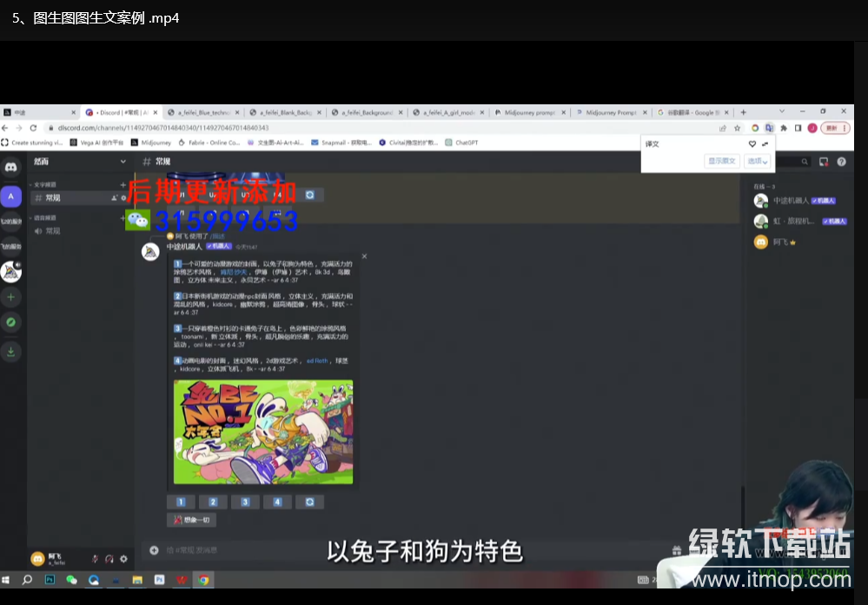Click the upper reroll icon under the red overlay
This screenshot has height=605, width=868.
coord(310,195)
